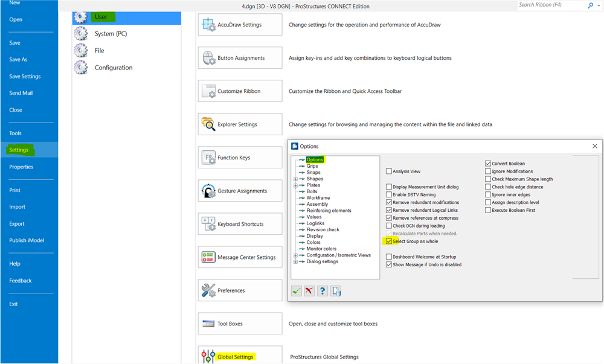Click the Preferences button label

231,290
